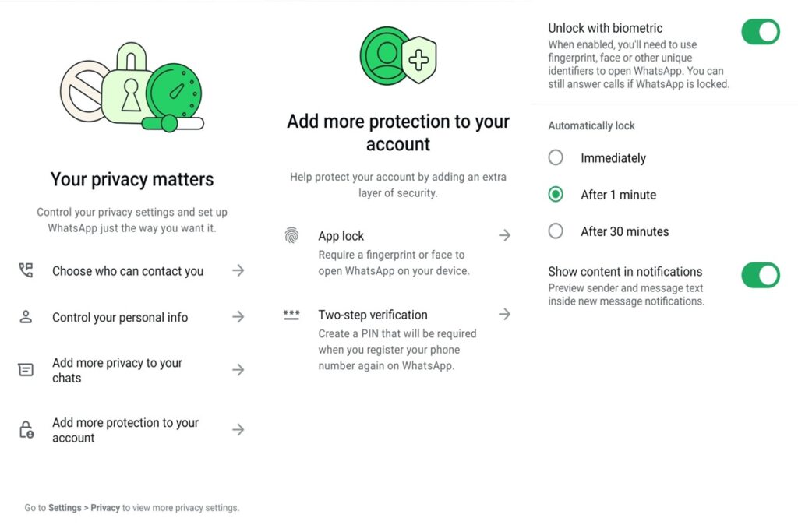Click the fingerprint icon next to App lock
The height and width of the screenshot is (532, 798).
coord(291,235)
